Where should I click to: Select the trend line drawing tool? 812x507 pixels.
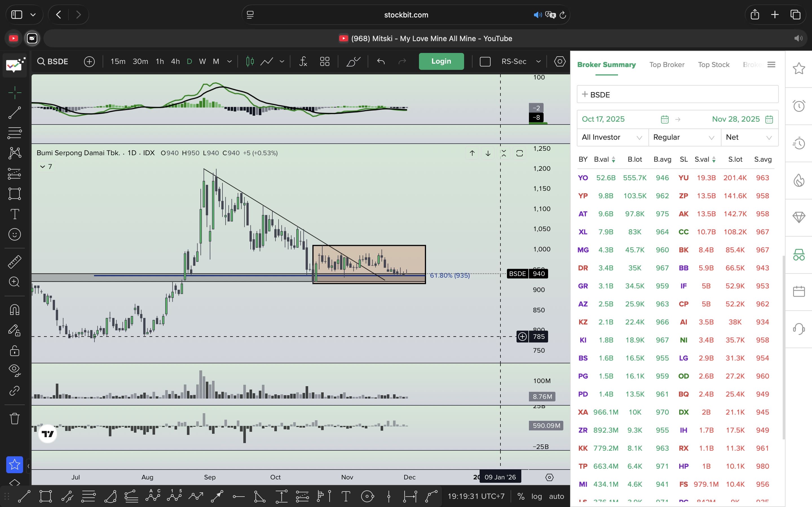(x=14, y=113)
